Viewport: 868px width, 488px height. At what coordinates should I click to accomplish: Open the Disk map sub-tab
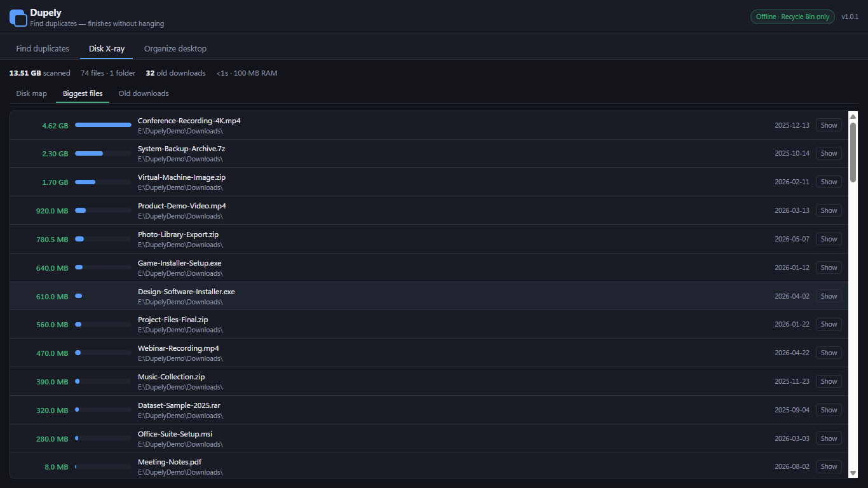[x=32, y=93]
